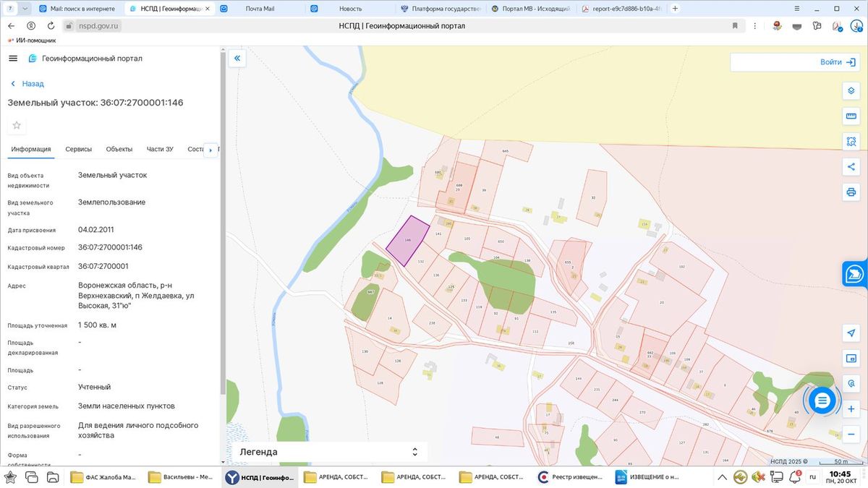Viewport: 868px width, 488px height.
Task: Add parcel to favorites with star icon
Action: (x=17, y=126)
